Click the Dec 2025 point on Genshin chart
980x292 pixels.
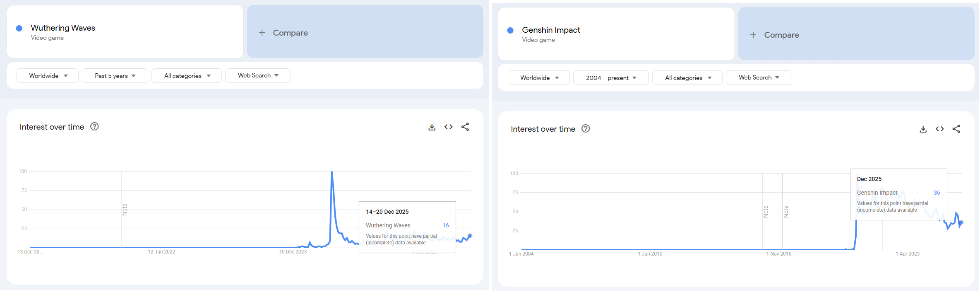coord(961,222)
